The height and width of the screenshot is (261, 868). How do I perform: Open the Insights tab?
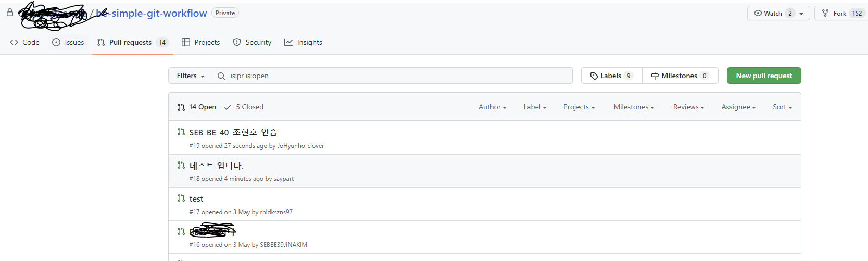point(303,42)
